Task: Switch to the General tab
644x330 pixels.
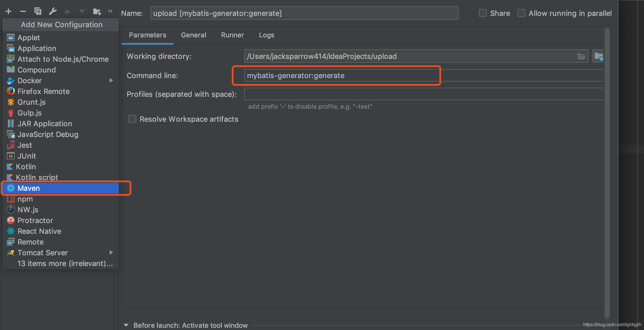Action: coord(194,35)
